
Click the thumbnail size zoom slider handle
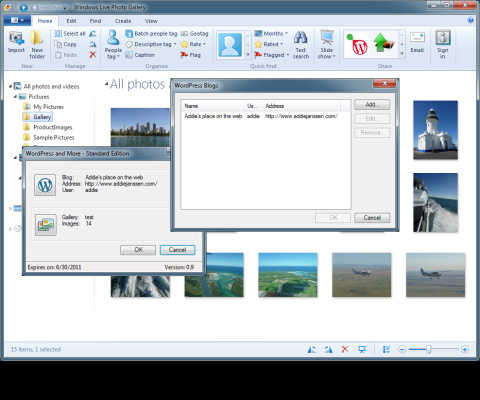pyautogui.click(x=429, y=349)
